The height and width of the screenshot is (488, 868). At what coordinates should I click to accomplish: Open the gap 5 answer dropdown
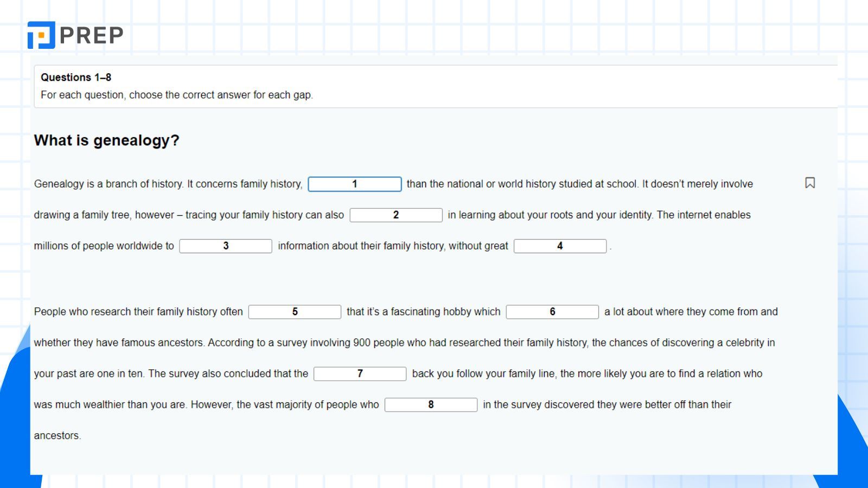tap(295, 312)
